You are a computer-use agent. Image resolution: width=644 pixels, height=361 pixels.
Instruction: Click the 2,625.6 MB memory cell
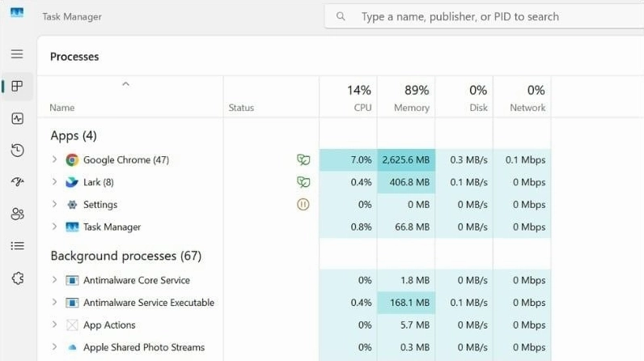pos(406,159)
